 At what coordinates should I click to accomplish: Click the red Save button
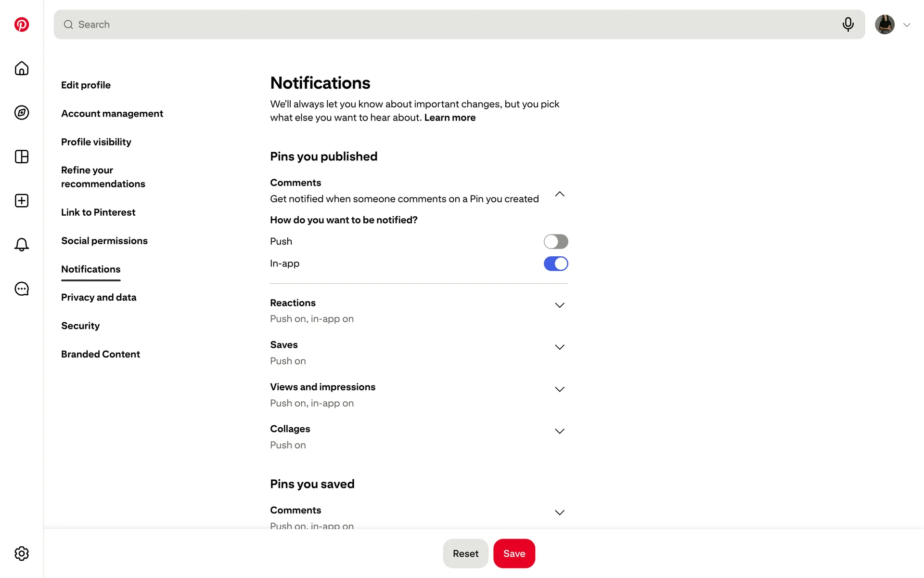coord(514,553)
